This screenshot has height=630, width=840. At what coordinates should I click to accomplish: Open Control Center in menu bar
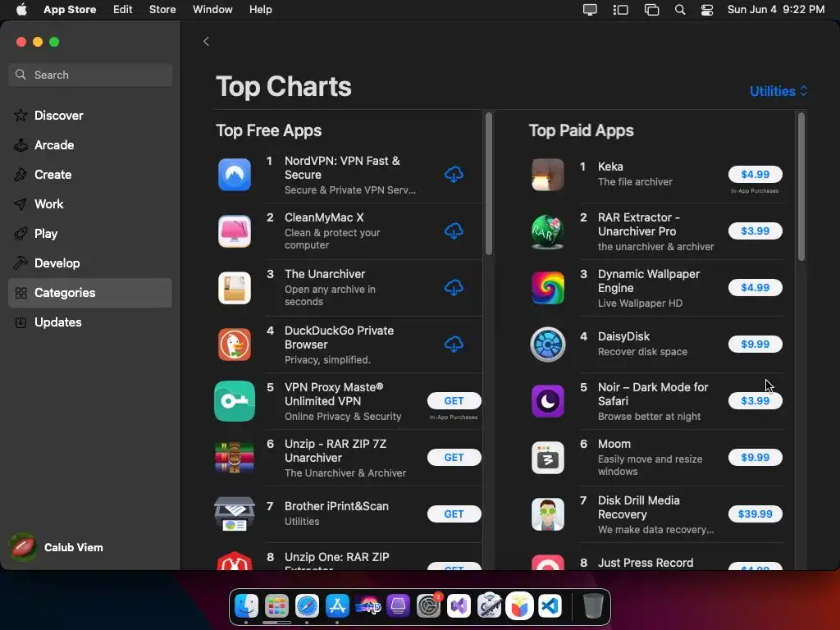[707, 10]
